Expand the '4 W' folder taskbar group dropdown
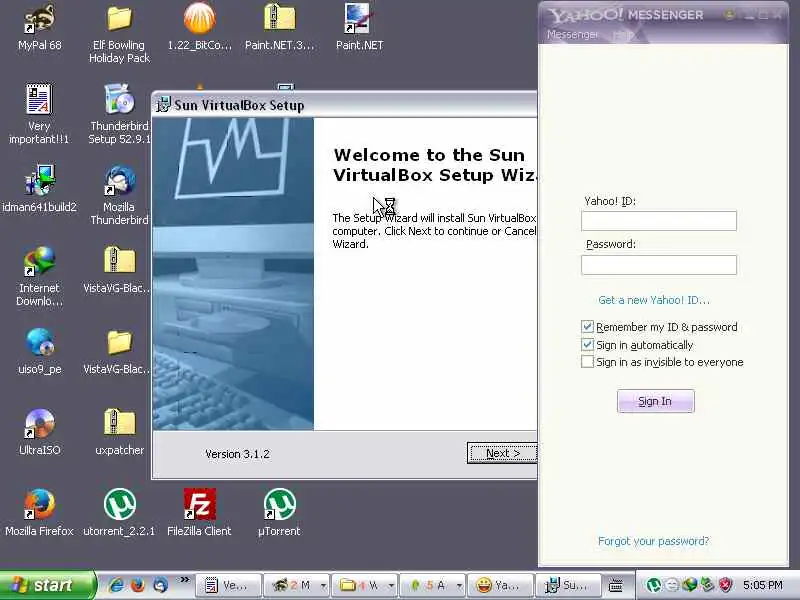800x600 pixels. pyautogui.click(x=391, y=586)
